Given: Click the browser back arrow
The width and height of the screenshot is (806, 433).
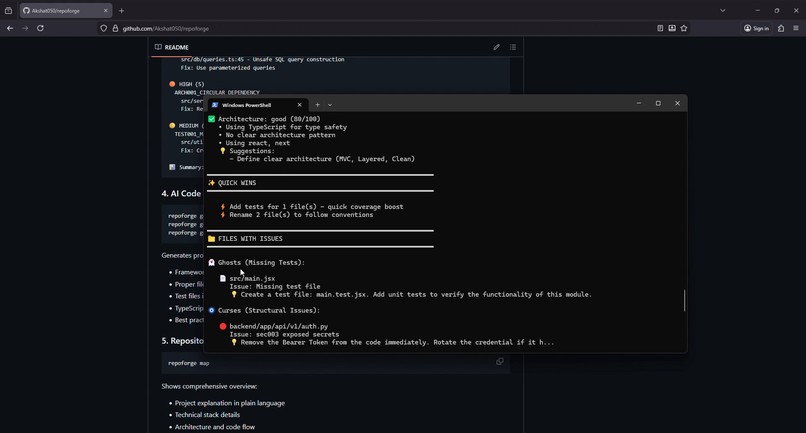Looking at the screenshot, I should click(10, 28).
